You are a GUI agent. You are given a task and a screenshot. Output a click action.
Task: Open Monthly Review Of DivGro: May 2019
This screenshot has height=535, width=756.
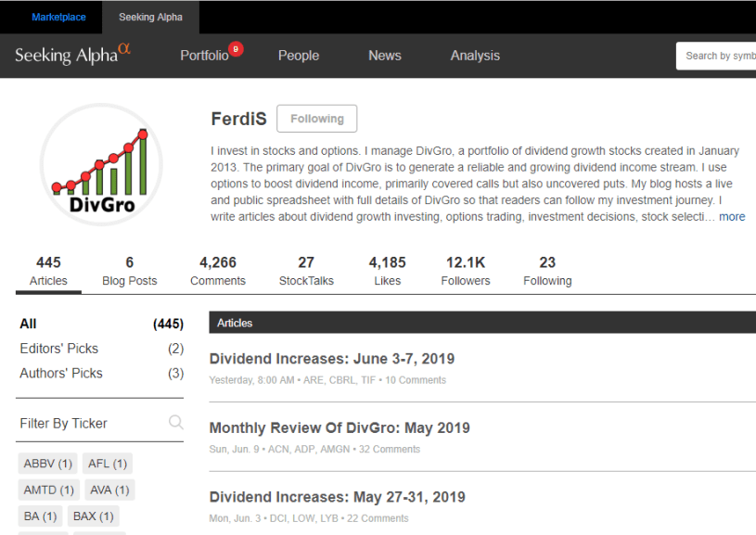[x=339, y=428]
